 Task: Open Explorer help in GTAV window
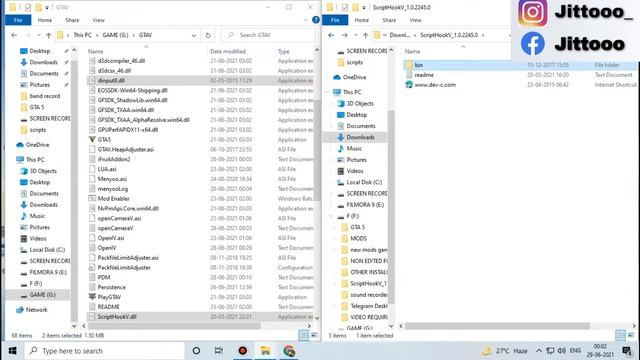click(316, 20)
